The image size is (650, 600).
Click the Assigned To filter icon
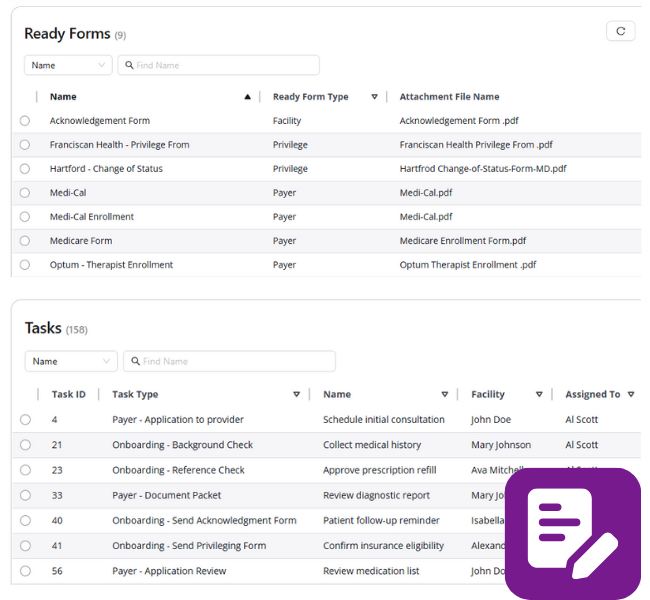pyautogui.click(x=631, y=394)
